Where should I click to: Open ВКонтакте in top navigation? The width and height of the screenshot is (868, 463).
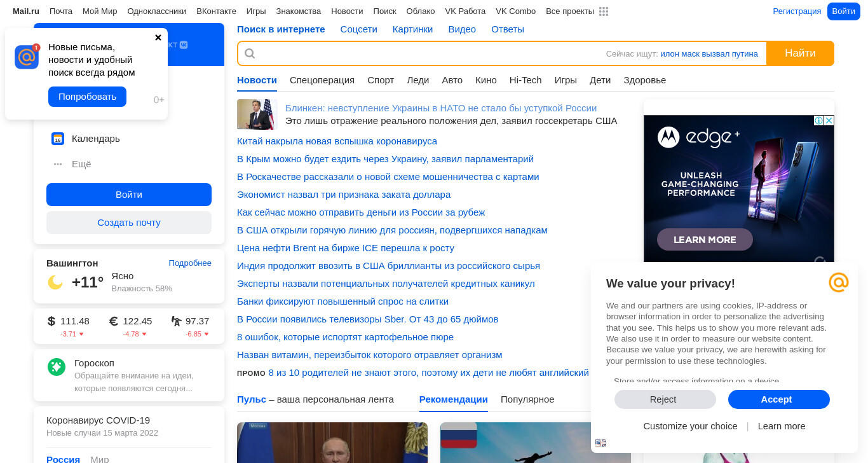tap(216, 11)
